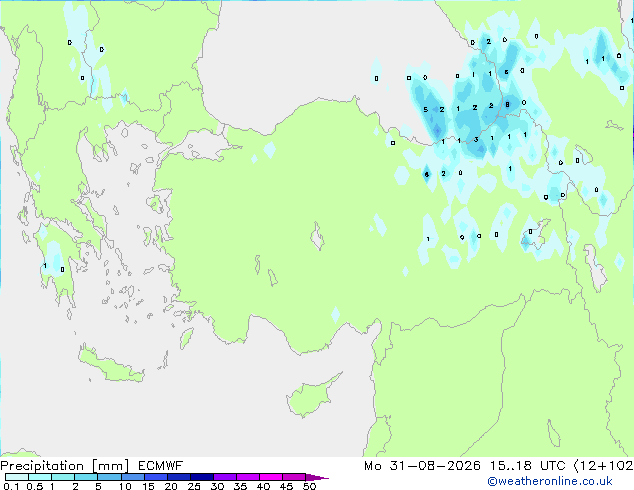Screen dimensions: 634x490
Task: Click the "Mo" weekday abbreviation
Action: click(373, 466)
